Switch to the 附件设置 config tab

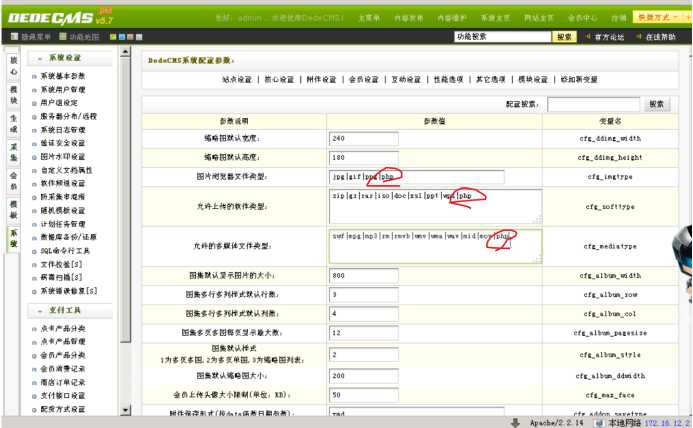(321, 80)
